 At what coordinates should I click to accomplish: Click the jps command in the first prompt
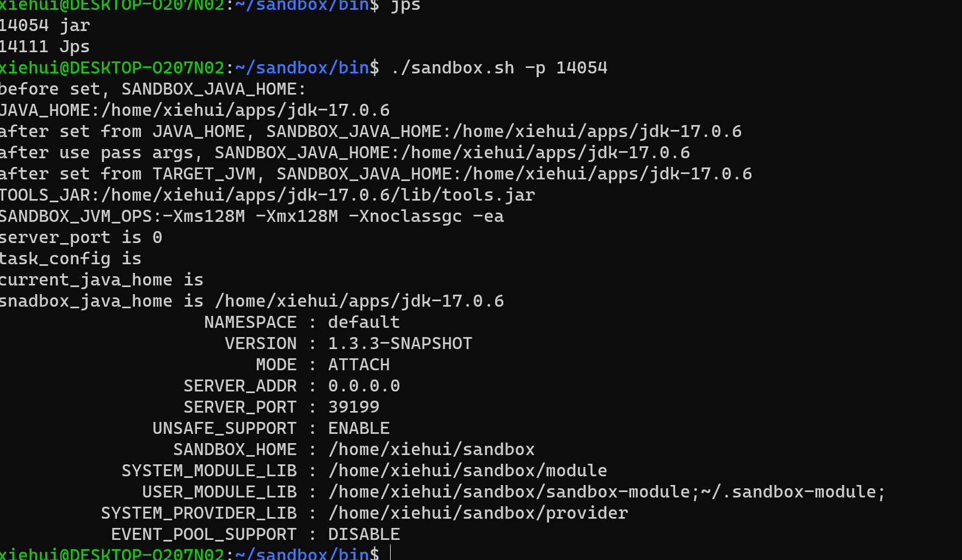click(405, 7)
